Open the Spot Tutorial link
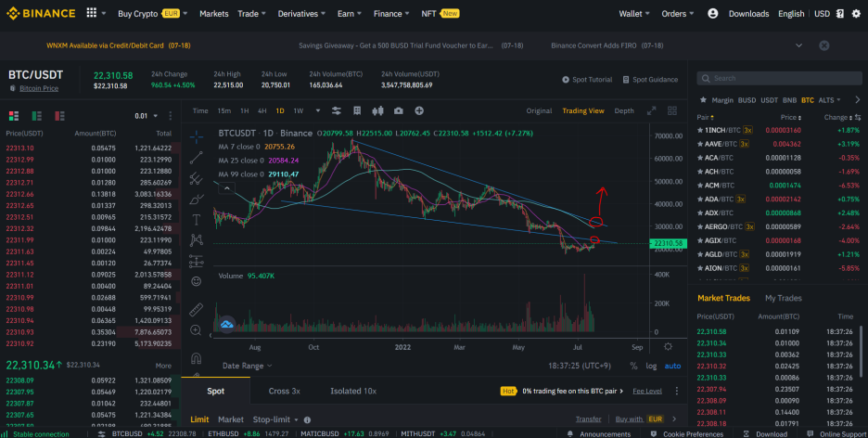868x438 pixels. tap(587, 80)
